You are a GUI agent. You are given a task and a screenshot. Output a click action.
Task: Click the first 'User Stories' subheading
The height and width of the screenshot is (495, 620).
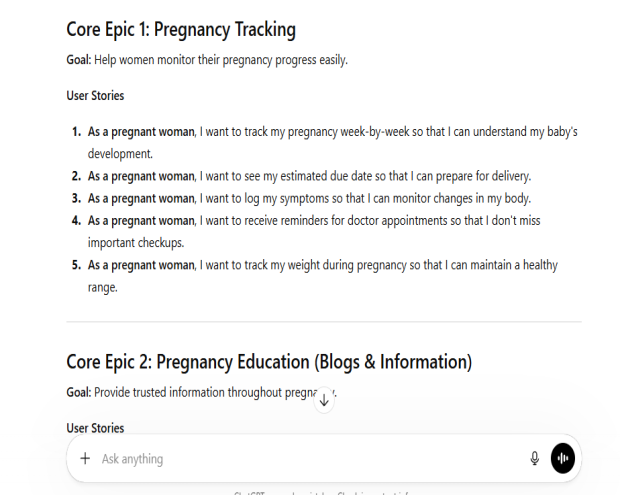coord(95,96)
